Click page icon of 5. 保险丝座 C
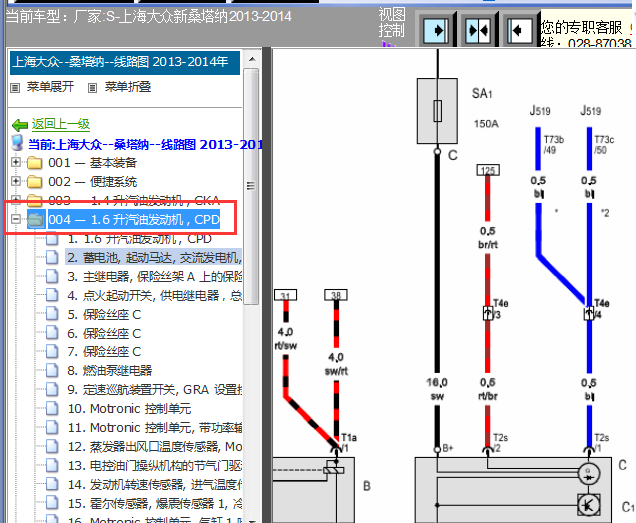The image size is (636, 523). click(52, 314)
